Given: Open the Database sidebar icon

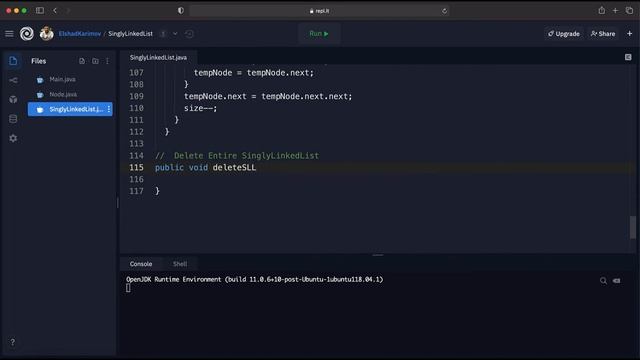Looking at the screenshot, I should click(x=13, y=119).
